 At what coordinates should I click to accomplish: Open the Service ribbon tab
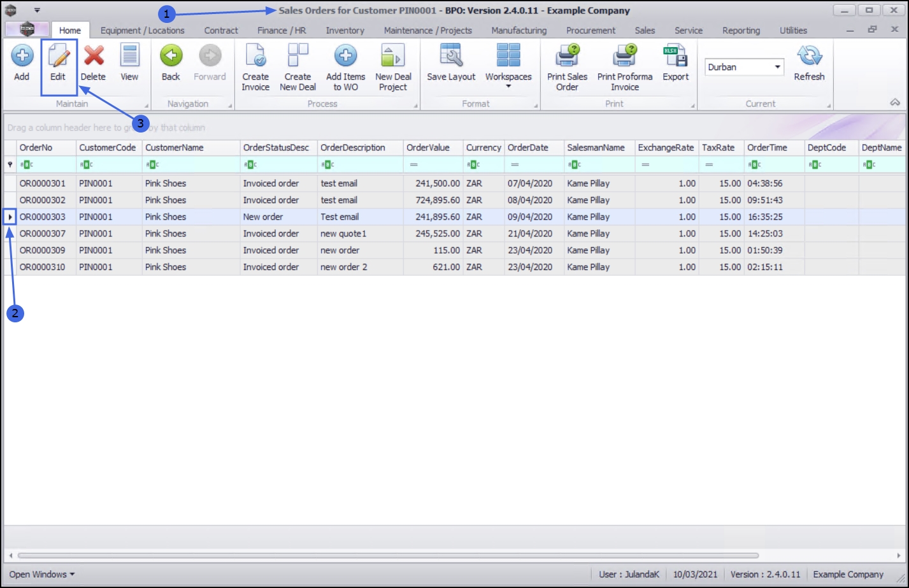pyautogui.click(x=689, y=30)
